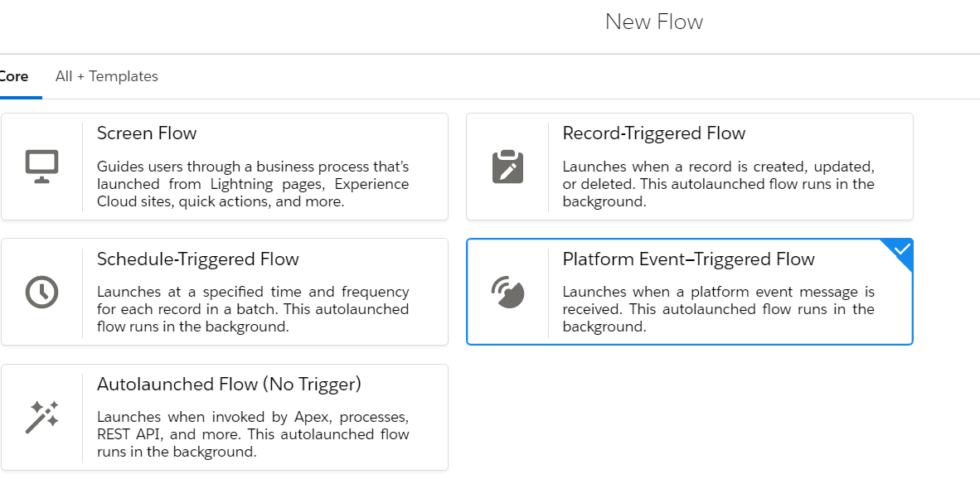Screen dimensions: 980x484
Task: Click the New Flow dialog title
Action: [654, 22]
